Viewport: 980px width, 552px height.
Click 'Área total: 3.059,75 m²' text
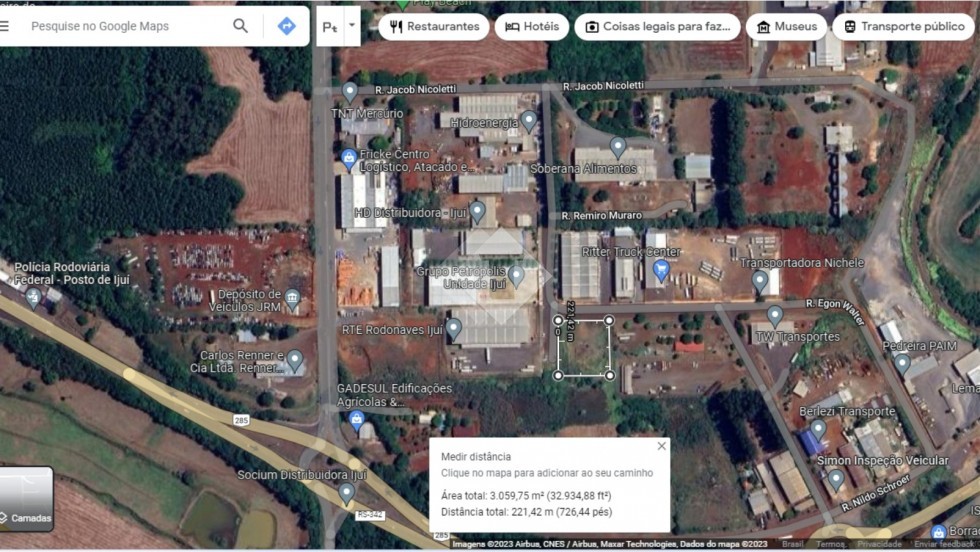(526, 496)
